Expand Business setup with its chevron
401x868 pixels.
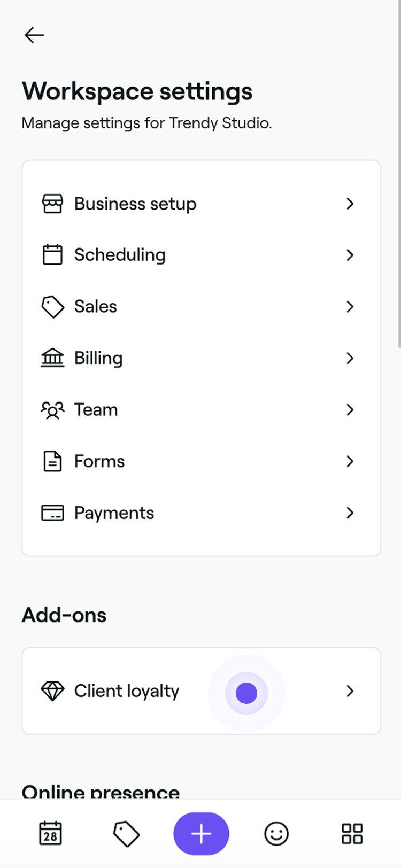coord(350,204)
